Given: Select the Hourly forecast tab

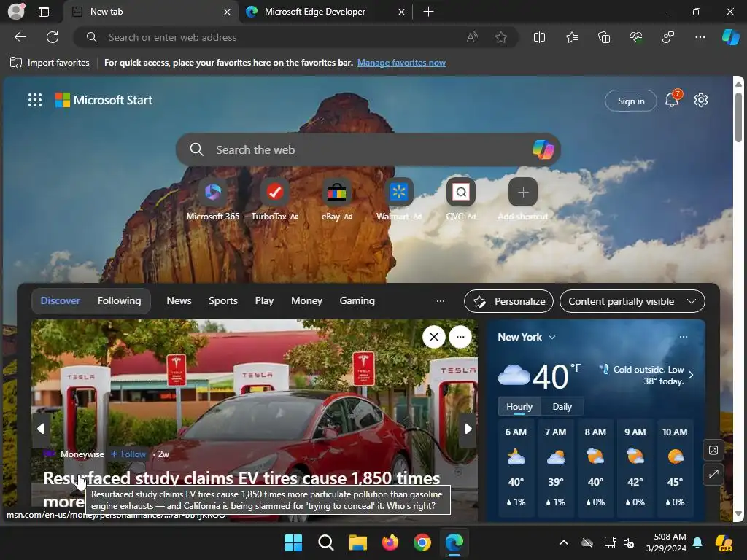Looking at the screenshot, I should (x=519, y=407).
